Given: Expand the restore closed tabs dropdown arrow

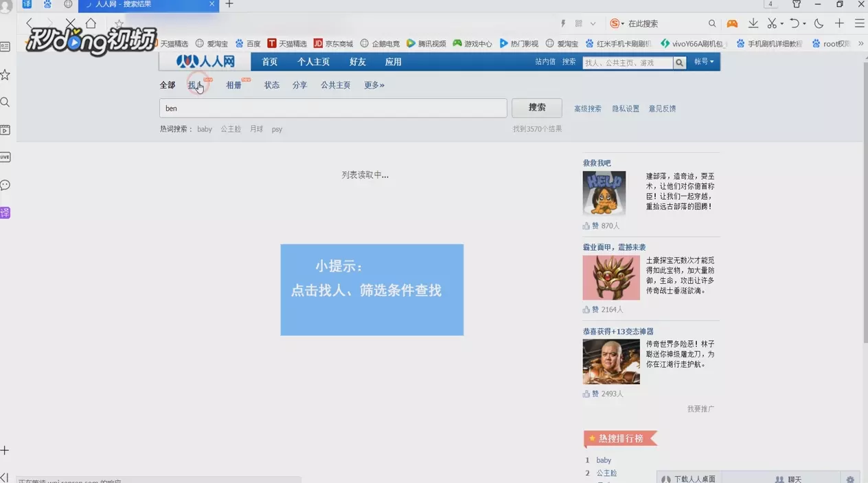Looking at the screenshot, I should pos(806,23).
